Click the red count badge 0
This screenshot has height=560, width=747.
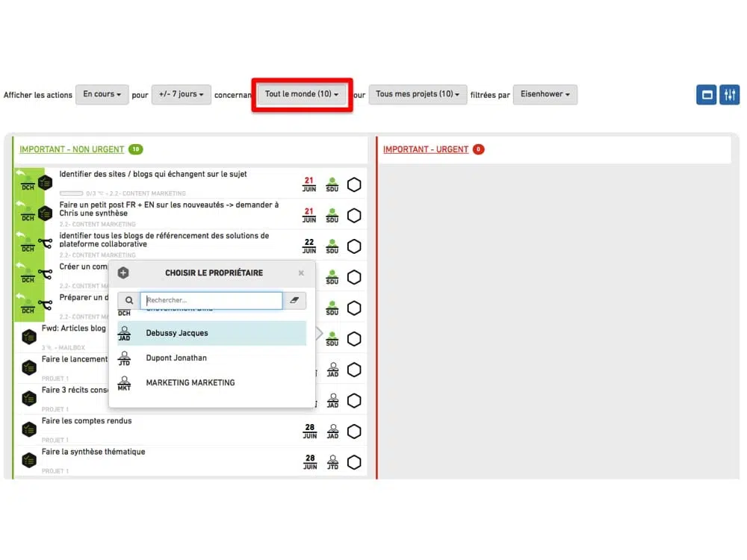[478, 149]
